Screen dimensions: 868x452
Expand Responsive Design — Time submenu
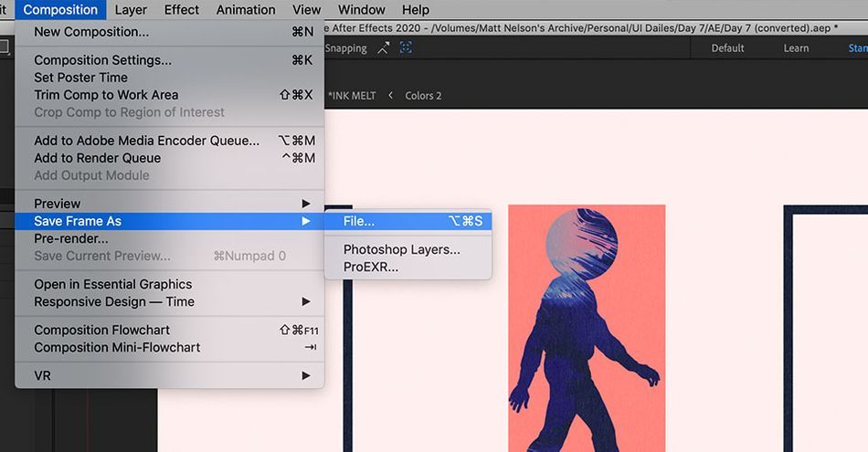coord(169,301)
